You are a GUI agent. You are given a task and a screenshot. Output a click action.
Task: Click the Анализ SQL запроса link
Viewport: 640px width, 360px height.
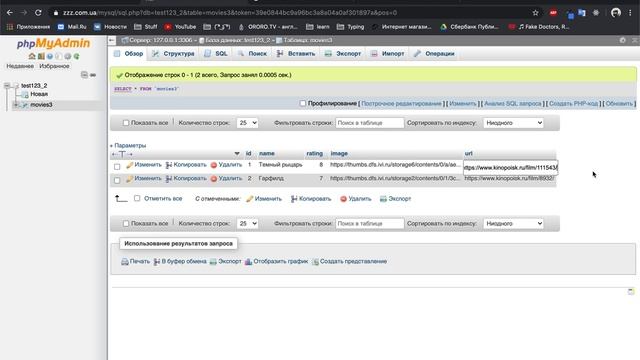coord(513,104)
